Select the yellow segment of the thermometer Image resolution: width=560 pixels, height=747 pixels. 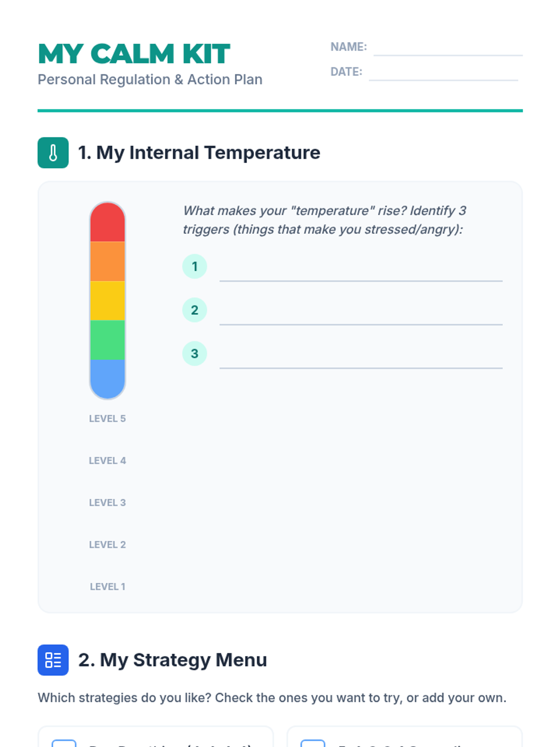pyautogui.click(x=107, y=301)
